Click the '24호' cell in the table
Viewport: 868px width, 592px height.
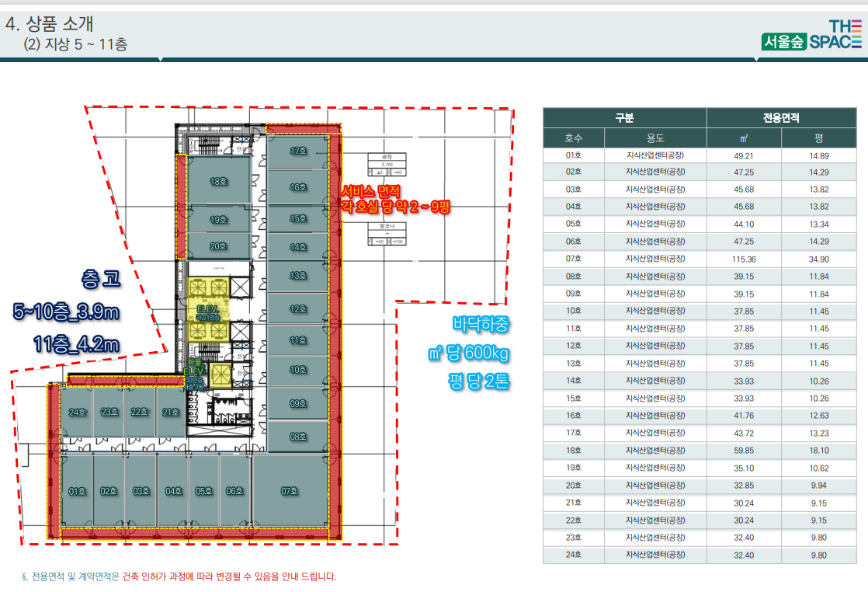[x=574, y=555]
